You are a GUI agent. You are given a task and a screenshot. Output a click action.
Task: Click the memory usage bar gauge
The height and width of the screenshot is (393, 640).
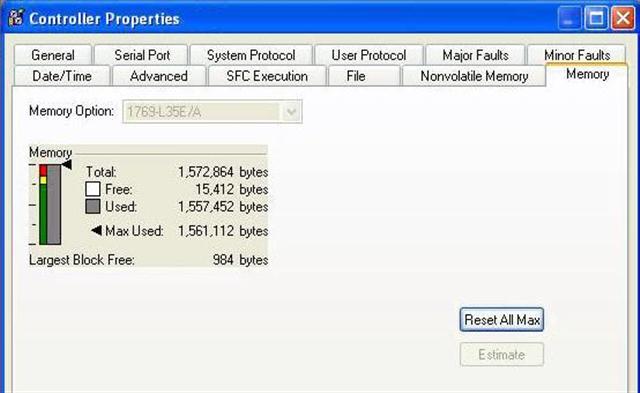[50, 204]
